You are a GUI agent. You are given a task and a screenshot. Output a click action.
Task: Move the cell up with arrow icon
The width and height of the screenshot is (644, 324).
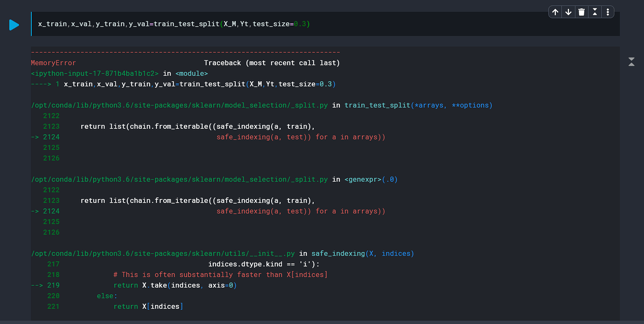pos(555,12)
